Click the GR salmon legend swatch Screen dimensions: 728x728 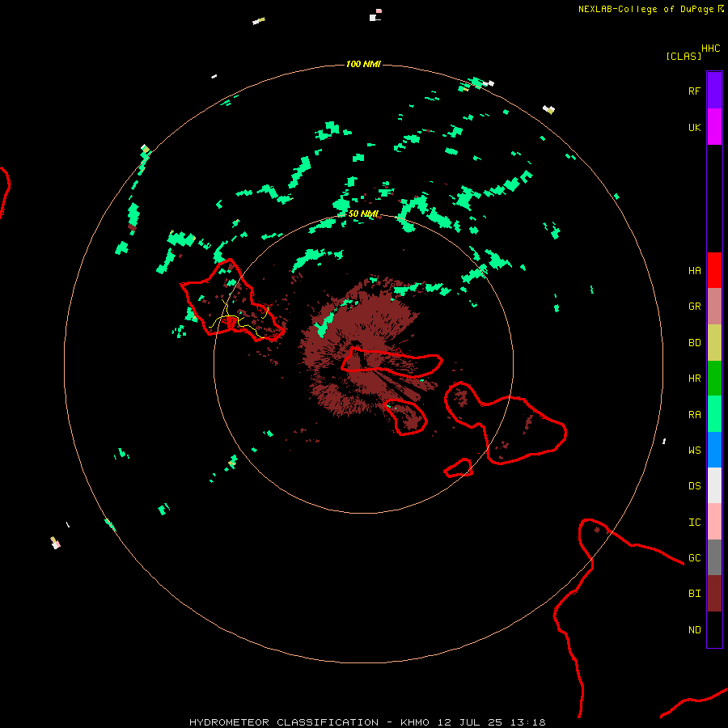(x=714, y=307)
